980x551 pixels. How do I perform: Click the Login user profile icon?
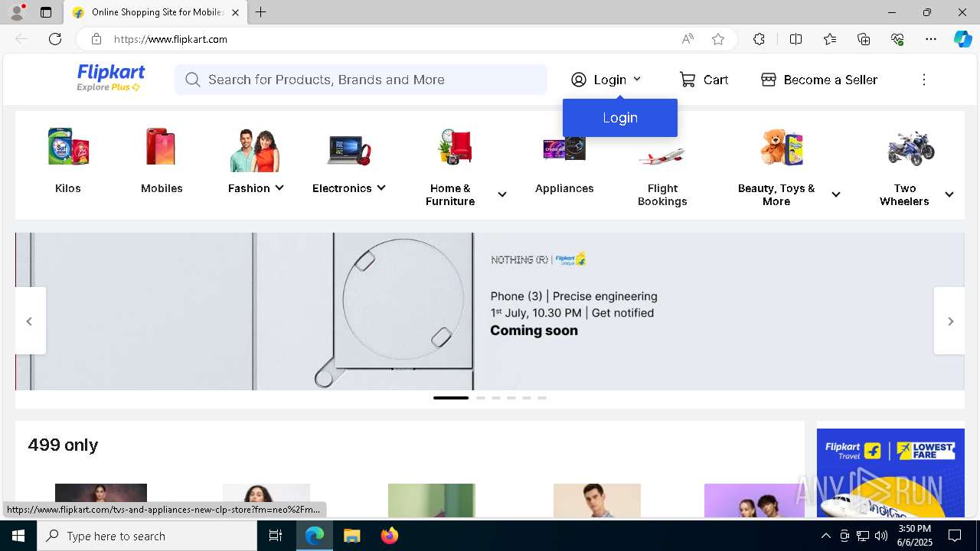[x=579, y=80]
